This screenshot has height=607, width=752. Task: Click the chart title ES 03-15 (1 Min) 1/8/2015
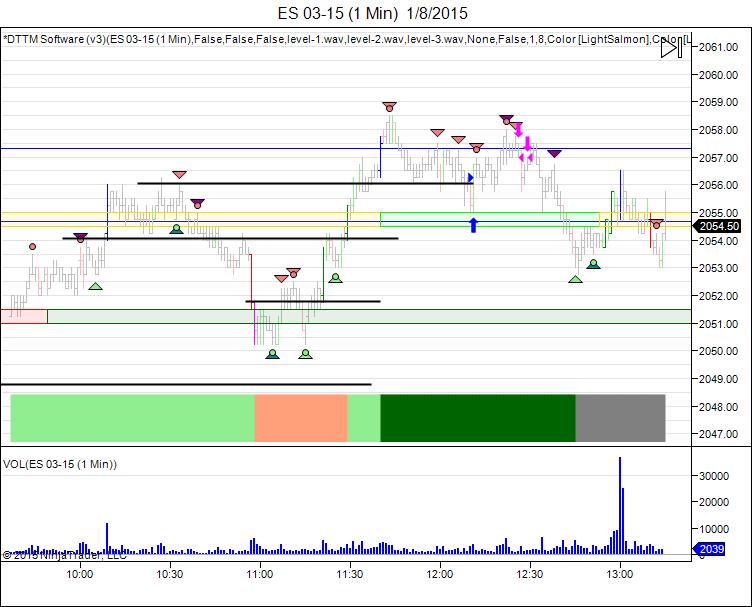[373, 13]
